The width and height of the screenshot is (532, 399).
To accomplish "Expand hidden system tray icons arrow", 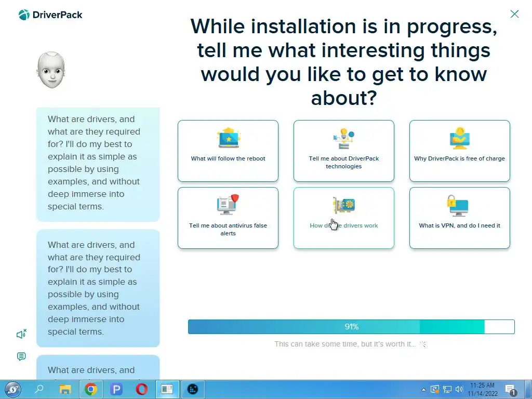I will click(423, 390).
